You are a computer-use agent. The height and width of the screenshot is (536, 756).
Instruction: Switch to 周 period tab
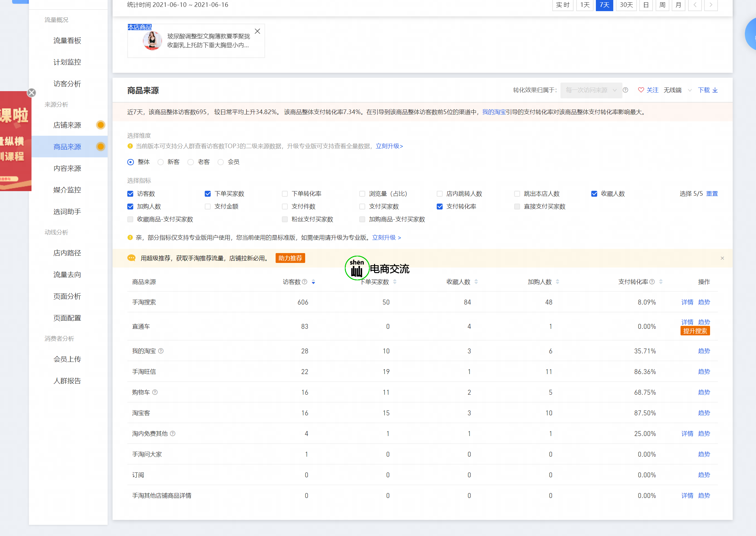tap(662, 5)
